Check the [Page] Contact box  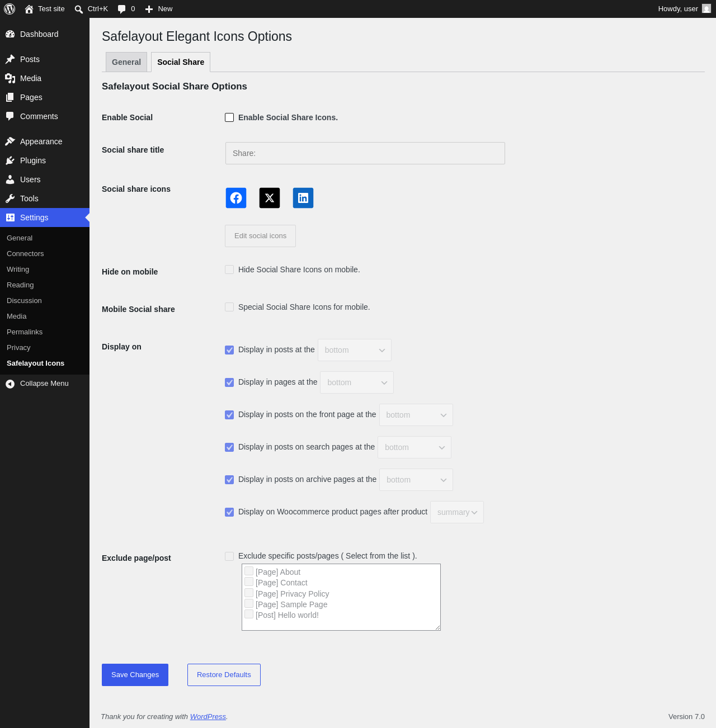click(x=249, y=582)
